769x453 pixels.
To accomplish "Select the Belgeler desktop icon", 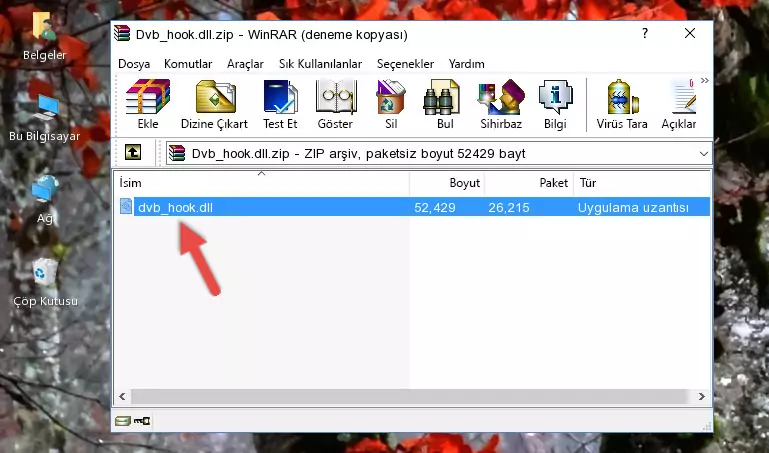I will pyautogui.click(x=44, y=36).
